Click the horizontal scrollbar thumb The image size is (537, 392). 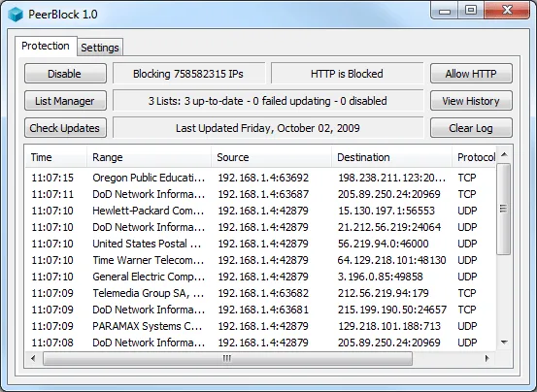[228, 358]
